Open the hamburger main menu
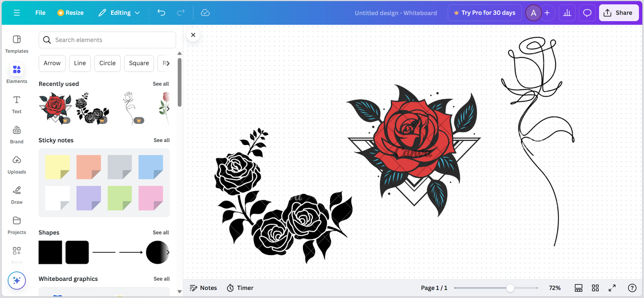This screenshot has width=644, height=298. (x=17, y=13)
